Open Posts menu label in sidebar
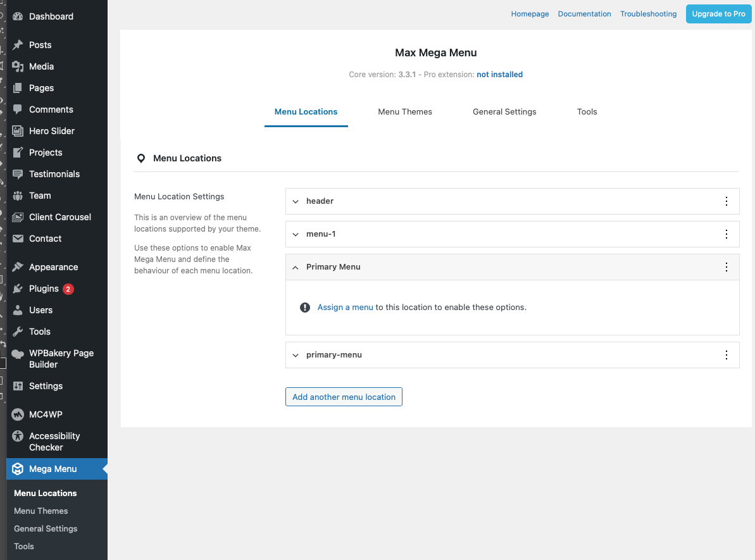Image resolution: width=755 pixels, height=560 pixels. point(41,45)
